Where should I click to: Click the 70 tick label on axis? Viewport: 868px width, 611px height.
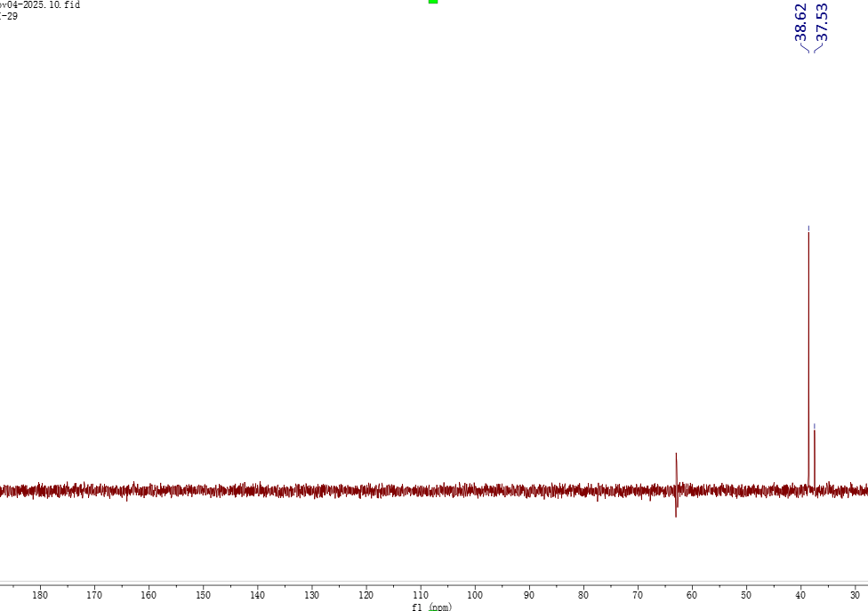click(638, 595)
